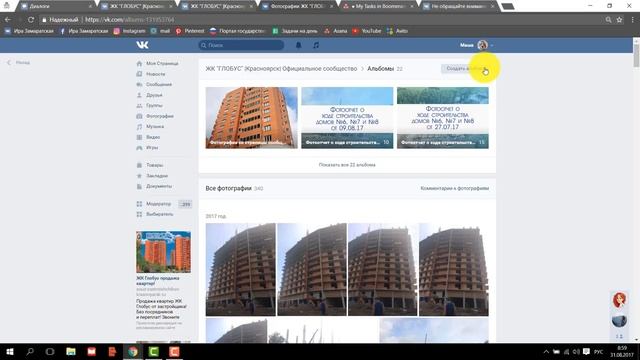Reload the page with the refresh icon

tap(31, 20)
